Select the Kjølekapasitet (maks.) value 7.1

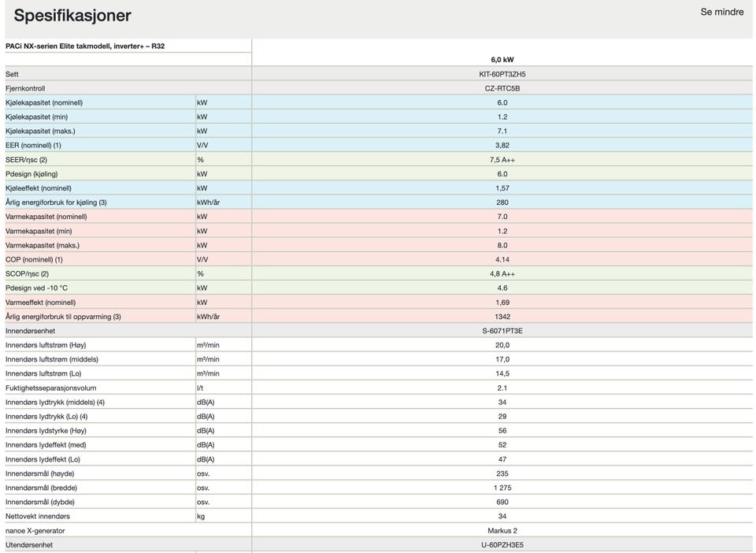[x=502, y=131]
